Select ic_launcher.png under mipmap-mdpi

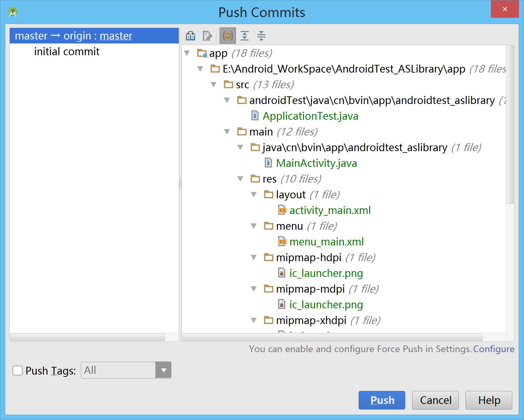coord(326,304)
